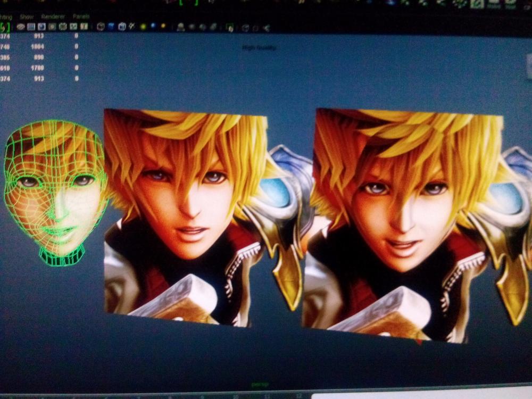Open the Renderer menu in the viewport panel
Viewport: 532px width, 399px height.
[x=53, y=16]
